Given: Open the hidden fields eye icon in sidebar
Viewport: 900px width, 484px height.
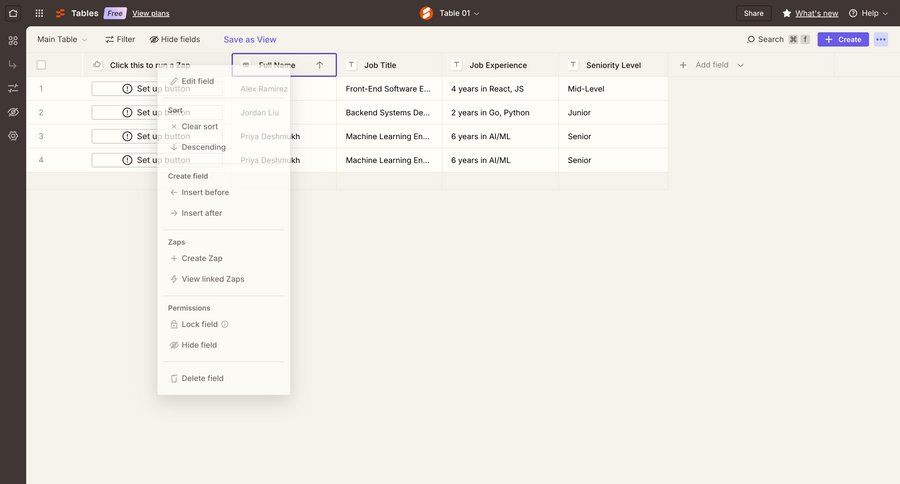Looking at the screenshot, I should tap(13, 112).
